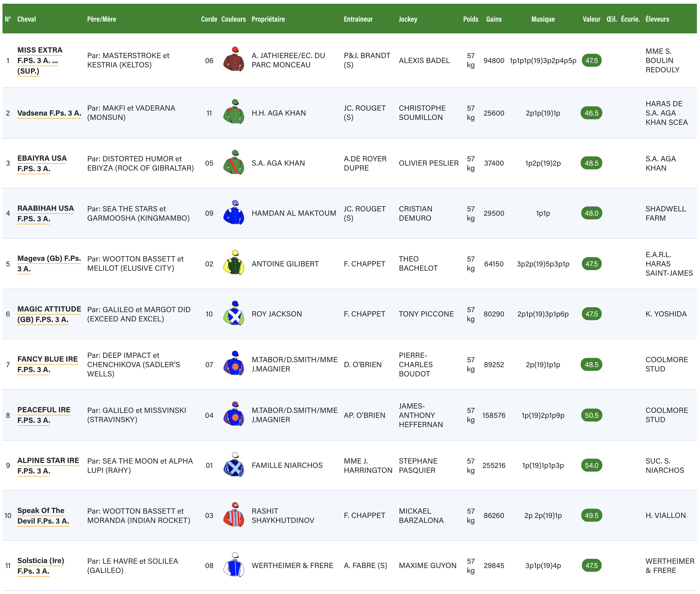The height and width of the screenshot is (594, 700).
Task: Click the Gains column header
Action: tap(493, 19)
